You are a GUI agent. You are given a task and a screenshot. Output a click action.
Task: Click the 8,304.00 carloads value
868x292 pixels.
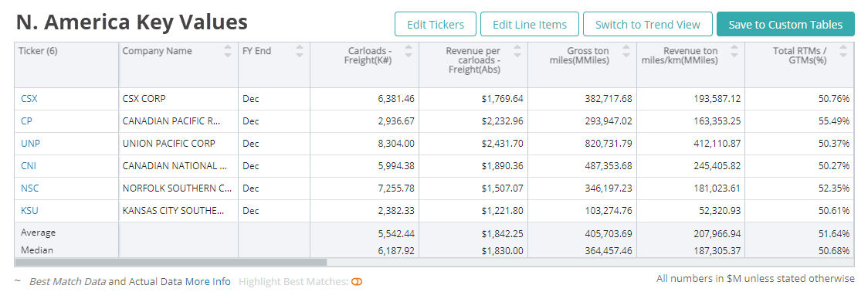(396, 143)
